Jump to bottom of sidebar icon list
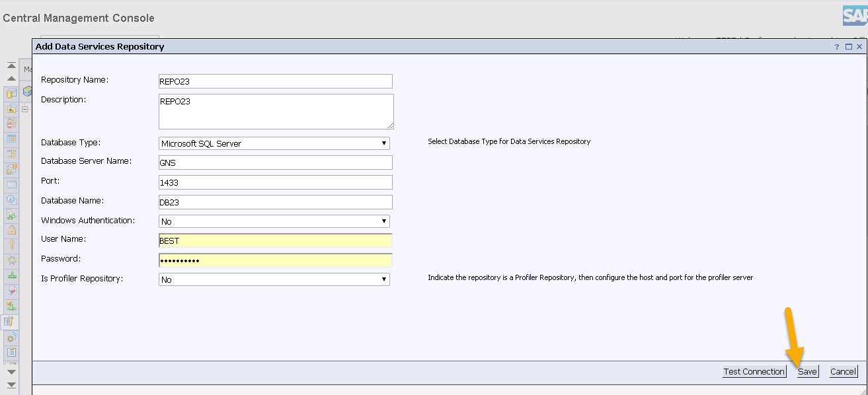Image resolution: width=868 pixels, height=395 pixels. (11, 384)
